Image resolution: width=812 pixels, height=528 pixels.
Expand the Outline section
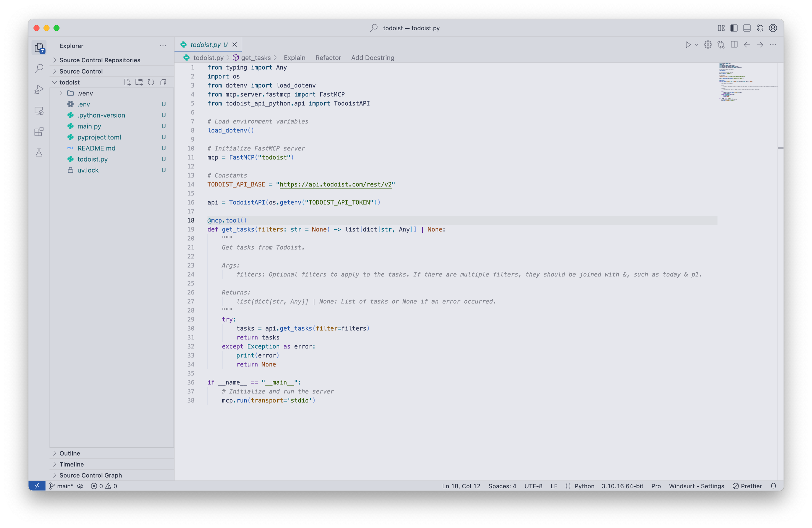tap(112, 453)
